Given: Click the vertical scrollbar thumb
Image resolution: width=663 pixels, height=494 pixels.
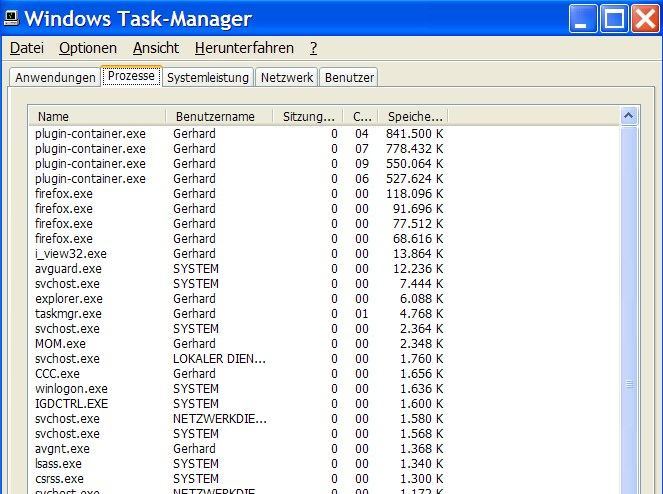Looking at the screenshot, I should [x=629, y=309].
